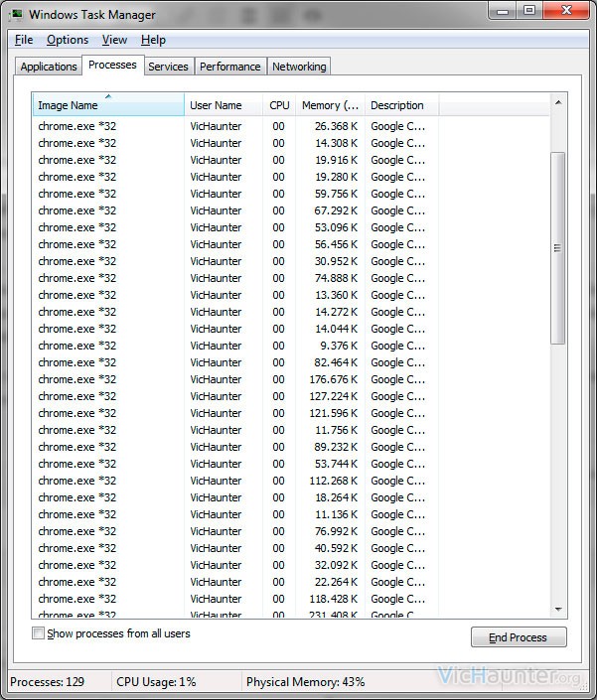Sort by User Name column header
The image size is (597, 700).
224,105
